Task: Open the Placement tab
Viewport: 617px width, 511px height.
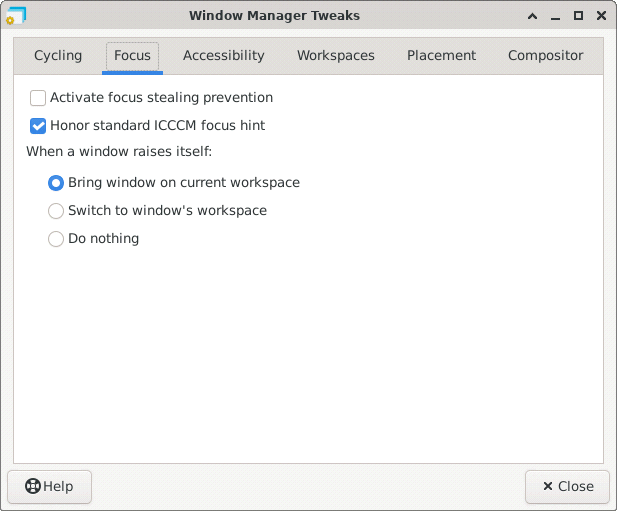Action: (441, 56)
